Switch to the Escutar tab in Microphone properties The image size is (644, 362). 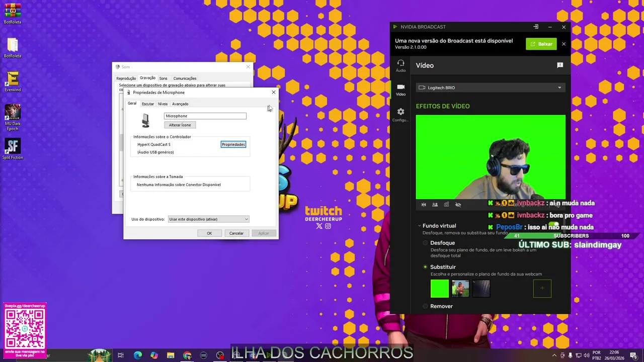148,104
